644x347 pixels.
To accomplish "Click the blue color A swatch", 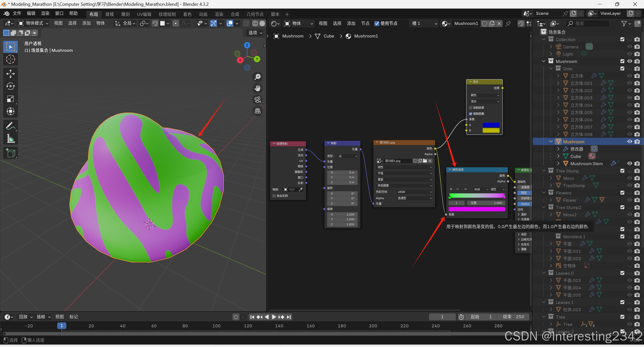I will pos(491,125).
